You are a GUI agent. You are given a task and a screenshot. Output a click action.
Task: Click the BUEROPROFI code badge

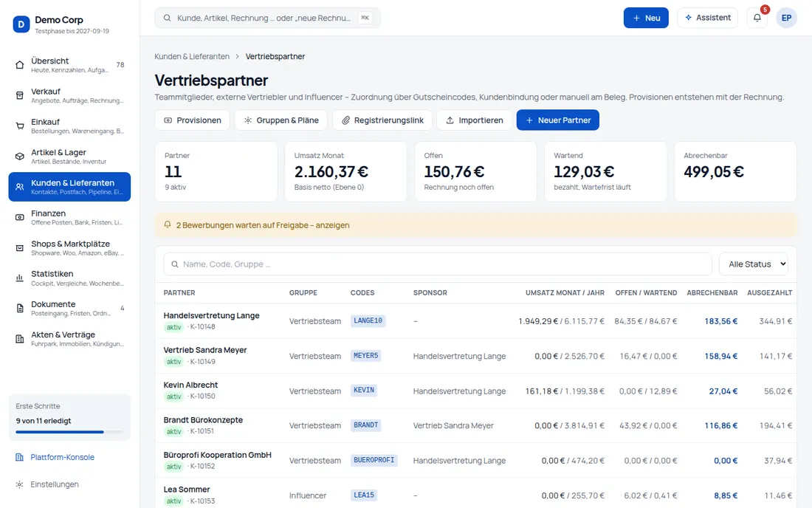click(374, 460)
